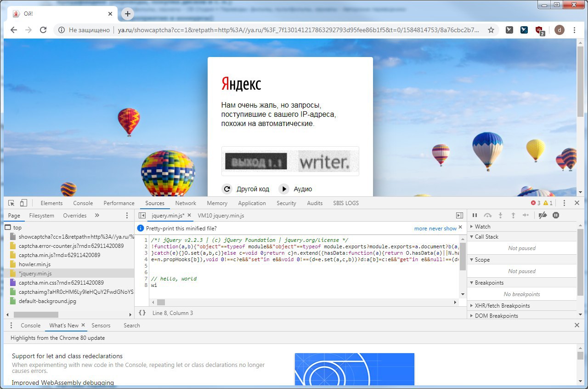
Task: Switch to VM10 jquery.min.js editor tab
Action: pyautogui.click(x=221, y=215)
